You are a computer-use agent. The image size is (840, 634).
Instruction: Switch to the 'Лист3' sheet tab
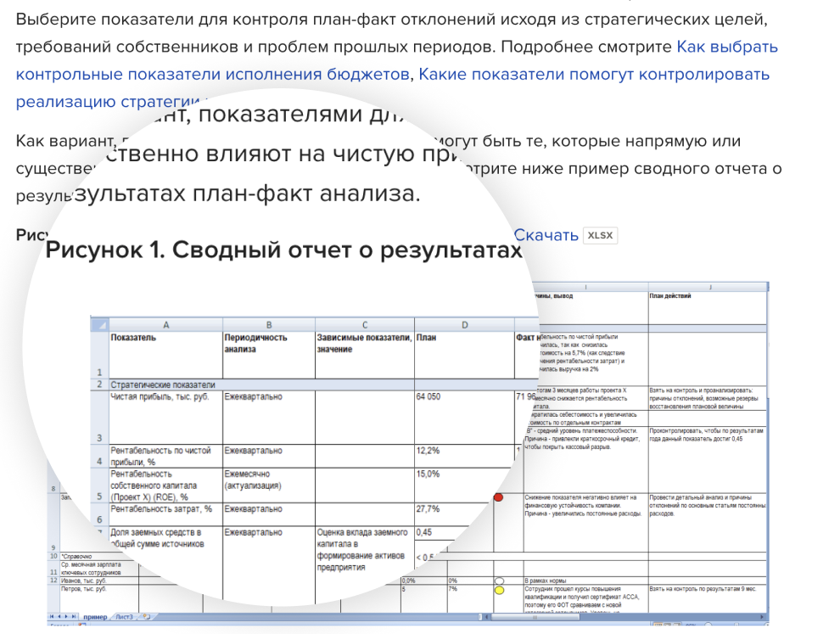pyautogui.click(x=124, y=617)
